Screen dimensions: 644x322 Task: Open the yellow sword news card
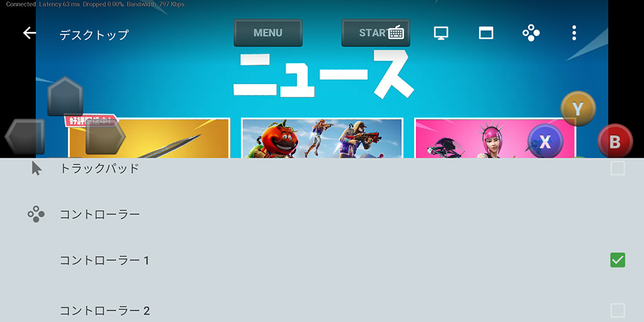pyautogui.click(x=148, y=138)
